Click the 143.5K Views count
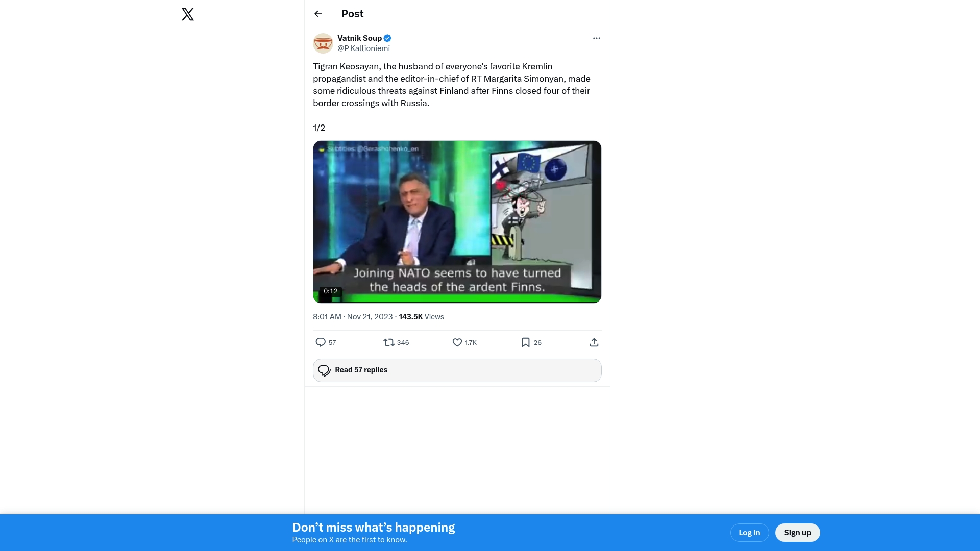The height and width of the screenshot is (551, 980). (421, 317)
